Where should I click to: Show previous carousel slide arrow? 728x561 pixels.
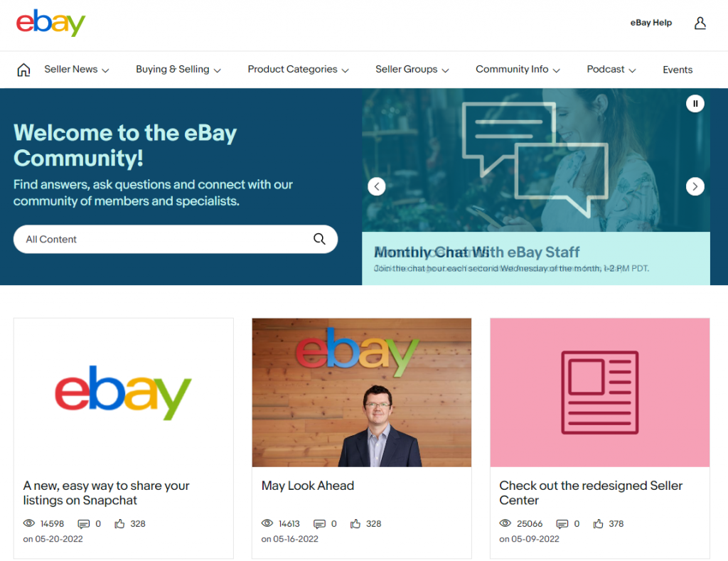coord(377,187)
